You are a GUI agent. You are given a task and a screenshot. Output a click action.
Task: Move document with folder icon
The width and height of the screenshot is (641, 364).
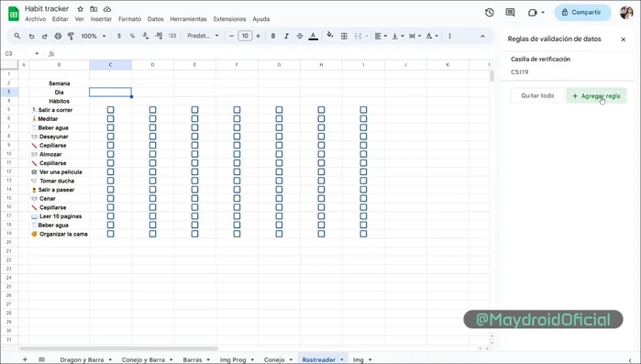pos(94,9)
